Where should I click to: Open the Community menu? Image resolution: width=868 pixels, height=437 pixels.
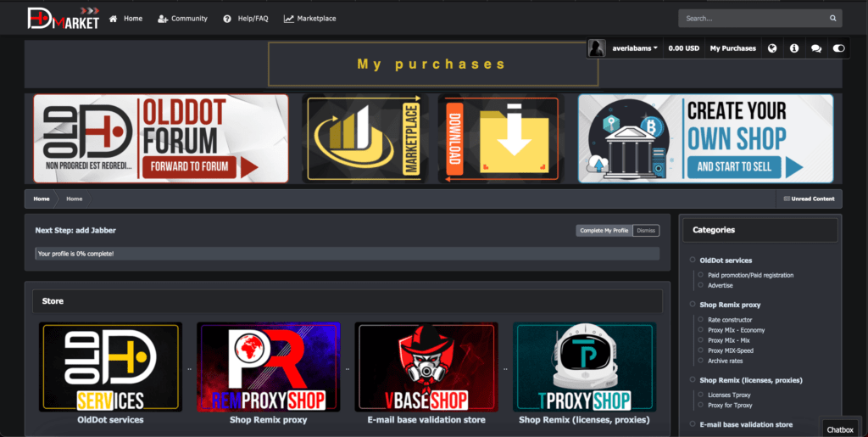(182, 19)
